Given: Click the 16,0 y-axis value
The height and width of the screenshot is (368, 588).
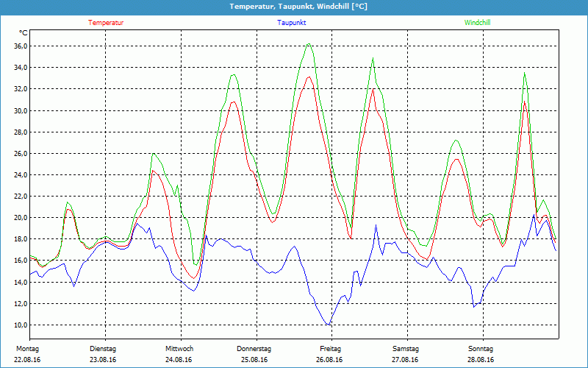Looking at the screenshot, I should click(20, 261).
